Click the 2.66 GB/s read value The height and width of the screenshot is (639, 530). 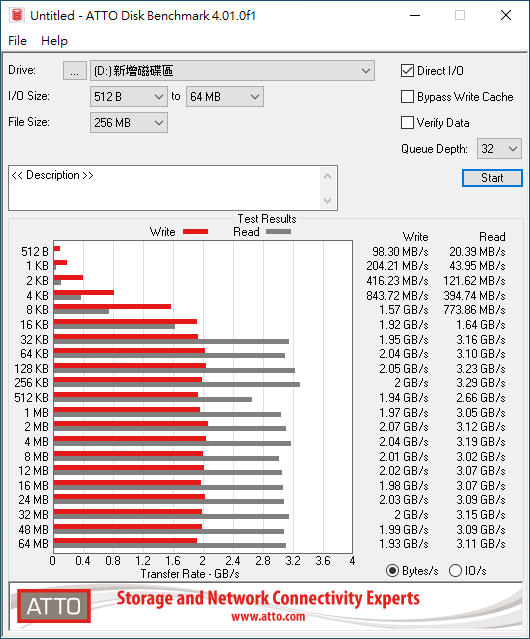[481, 398]
